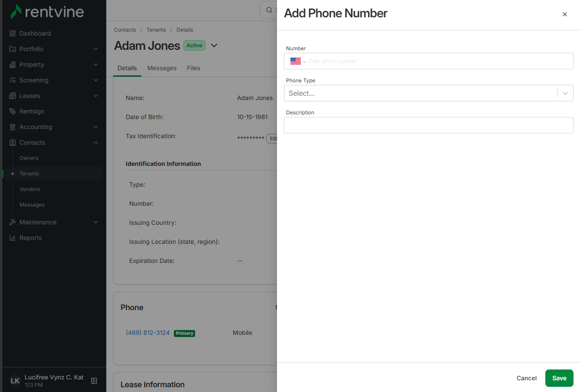Switch to the Messages tab

[162, 68]
